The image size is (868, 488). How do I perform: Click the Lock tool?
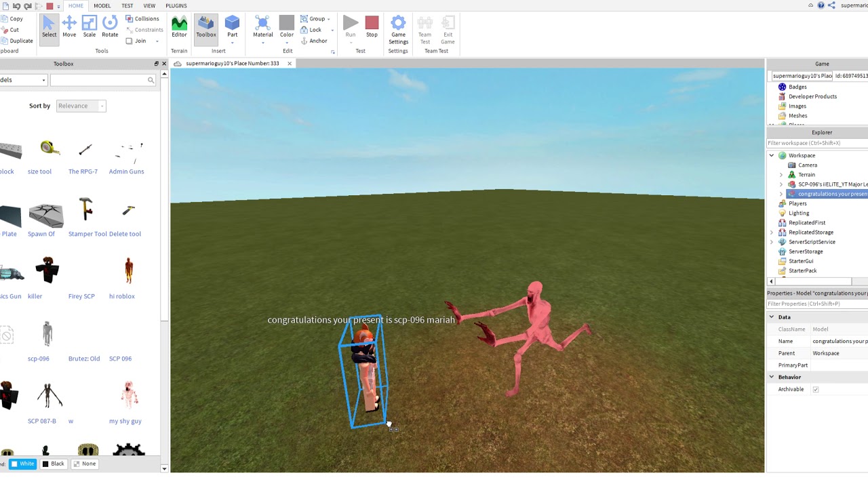[x=311, y=30]
